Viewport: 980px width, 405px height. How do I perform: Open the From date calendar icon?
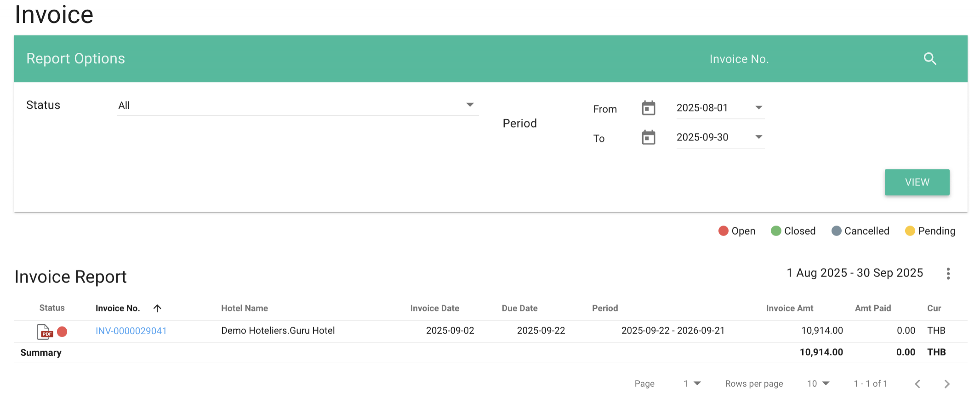[x=648, y=108]
